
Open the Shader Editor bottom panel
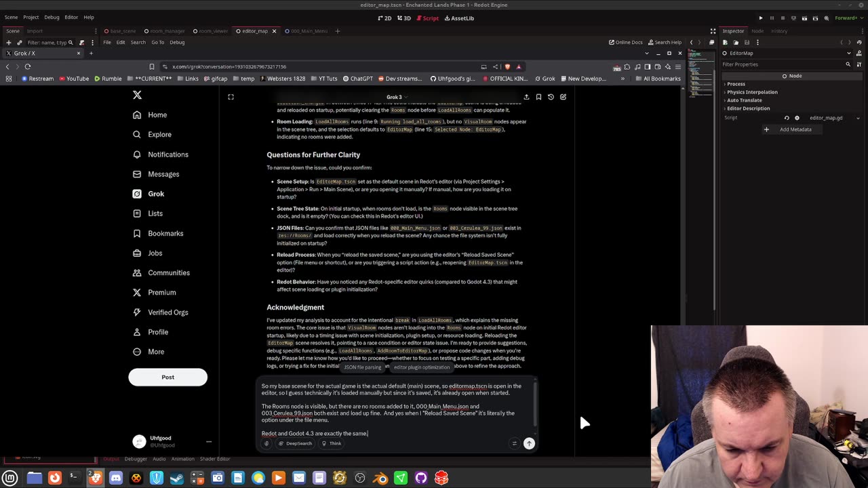[214, 459]
